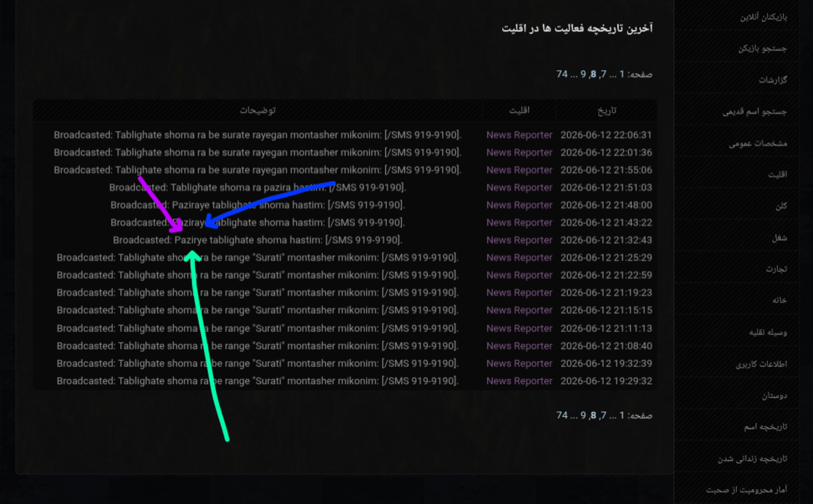Go to page 74 in top pagination
Screen dimensions: 813x504
click(x=562, y=74)
